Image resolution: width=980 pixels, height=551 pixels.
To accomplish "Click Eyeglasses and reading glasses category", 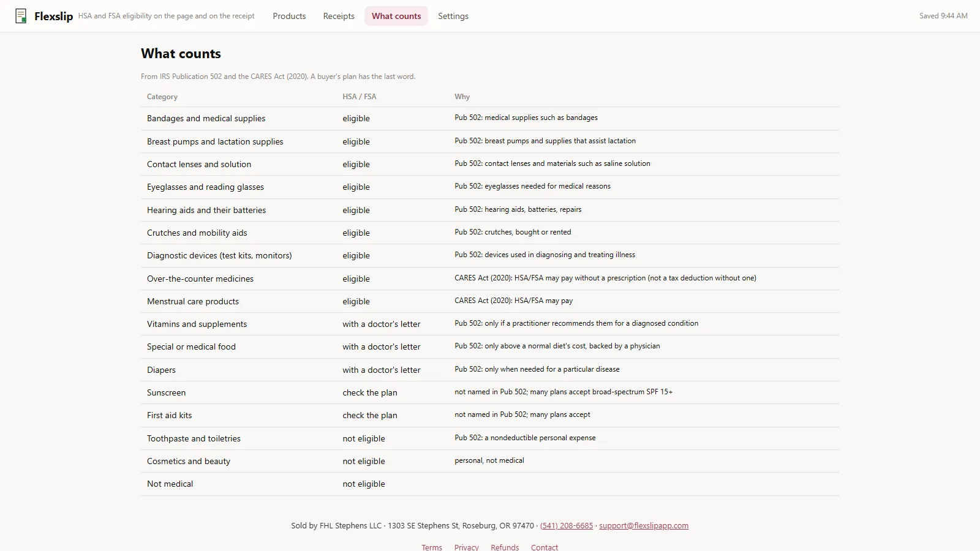I will pyautogui.click(x=205, y=187).
